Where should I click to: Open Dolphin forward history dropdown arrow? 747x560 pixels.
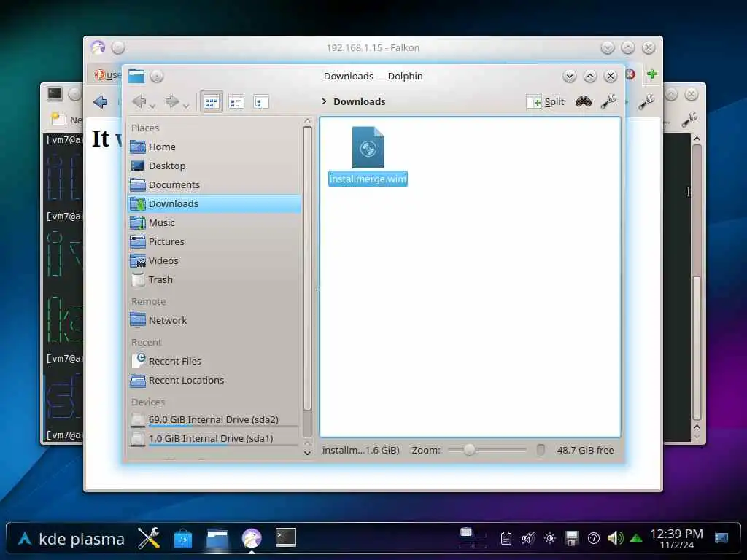pos(186,106)
